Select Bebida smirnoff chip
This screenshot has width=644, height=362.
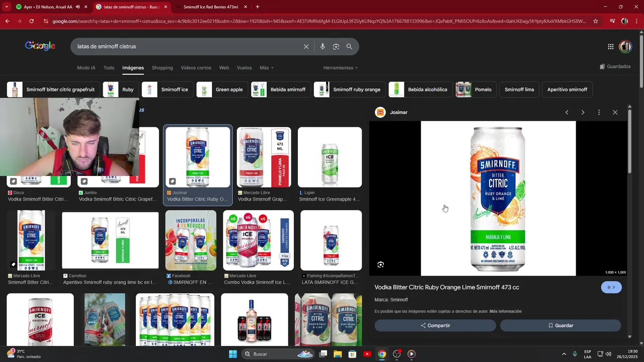[281, 89]
